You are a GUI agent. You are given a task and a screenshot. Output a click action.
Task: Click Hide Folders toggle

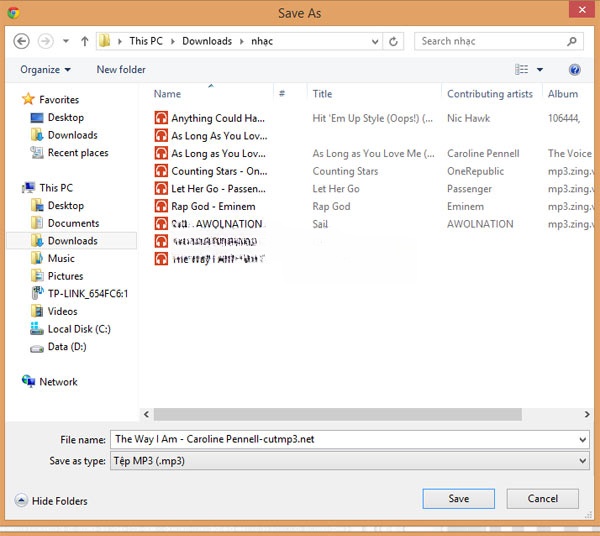coord(51,500)
